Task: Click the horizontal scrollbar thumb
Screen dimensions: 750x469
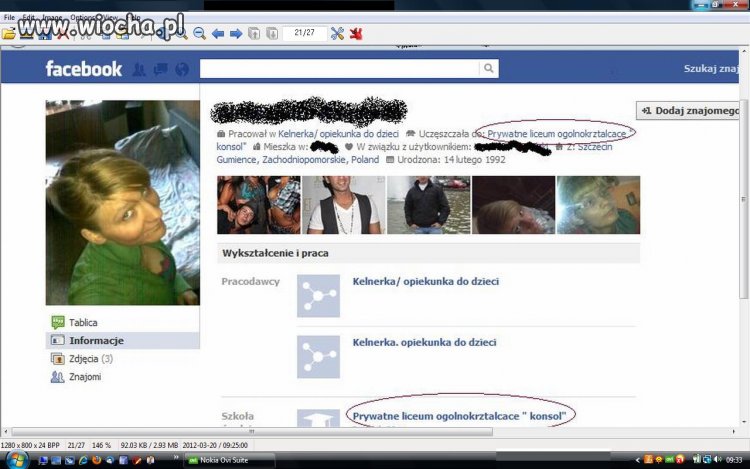Action: [252, 432]
